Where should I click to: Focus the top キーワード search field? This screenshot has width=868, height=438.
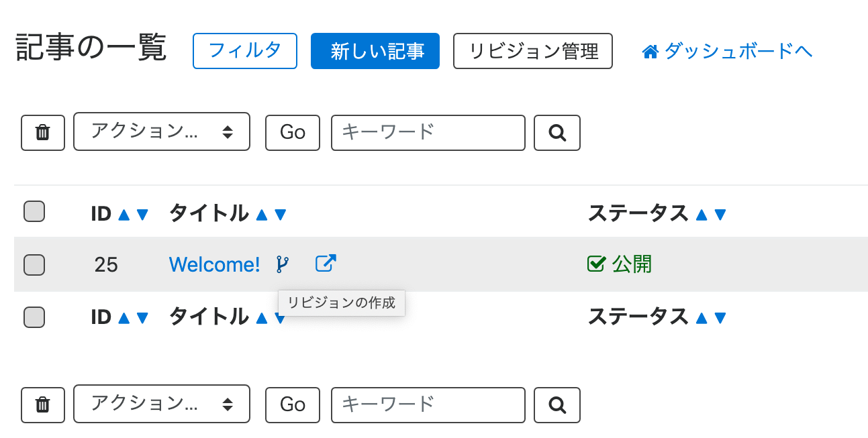[x=428, y=133]
